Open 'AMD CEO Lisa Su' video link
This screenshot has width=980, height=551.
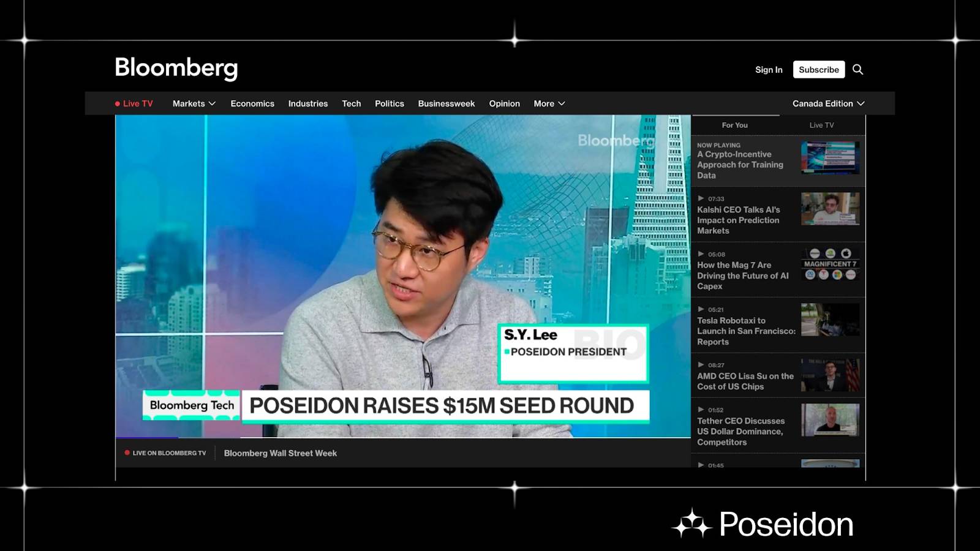coord(745,381)
